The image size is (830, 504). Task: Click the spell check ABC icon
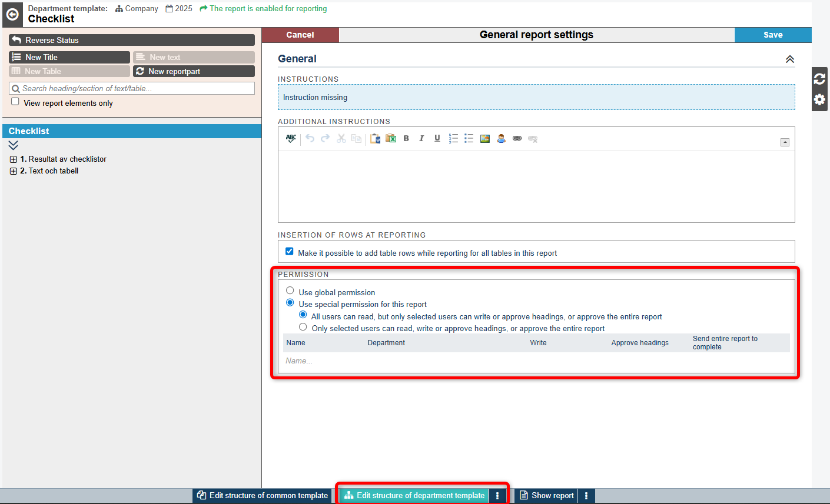click(291, 139)
